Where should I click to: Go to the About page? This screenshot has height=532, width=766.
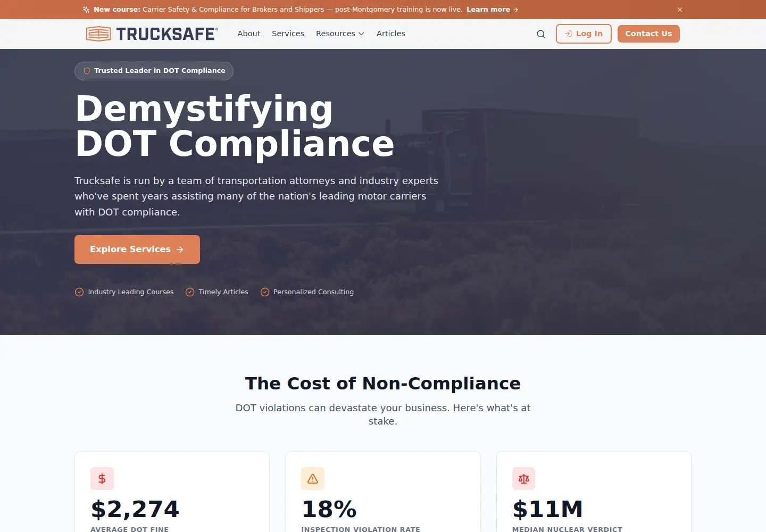point(249,34)
